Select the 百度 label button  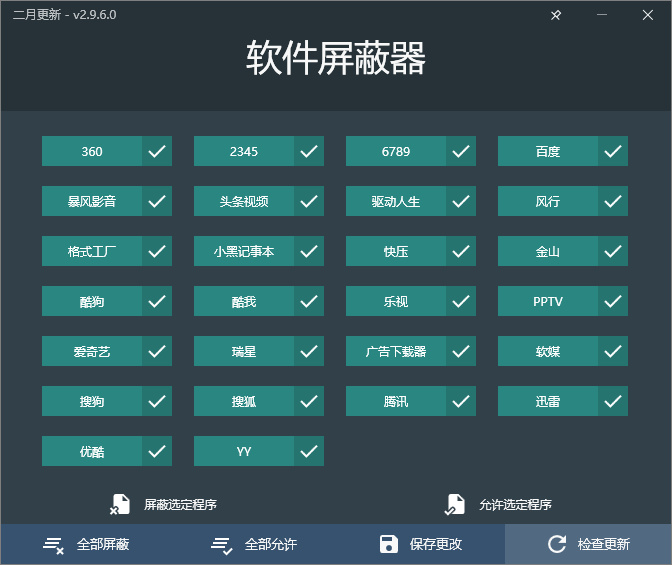548,151
